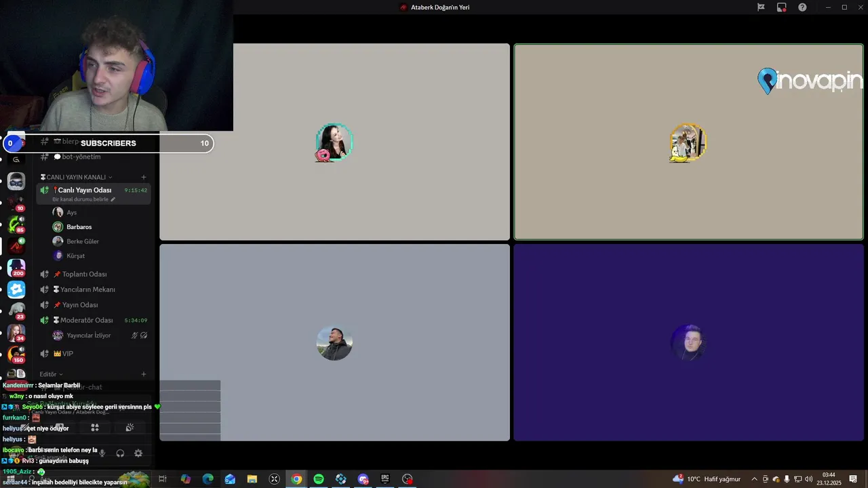Collapse the Editör category
868x488 pixels.
pos(51,374)
